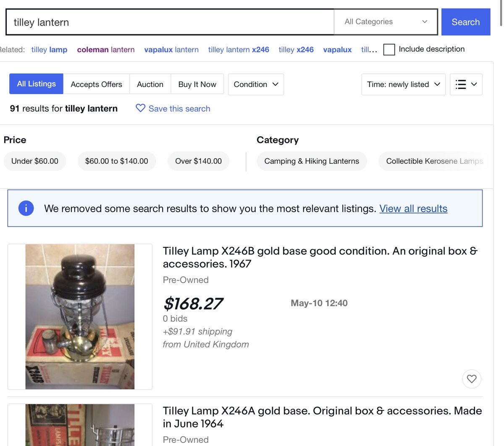Screen dimensions: 504x446
Task: Click the blue Search button
Action: (466, 22)
